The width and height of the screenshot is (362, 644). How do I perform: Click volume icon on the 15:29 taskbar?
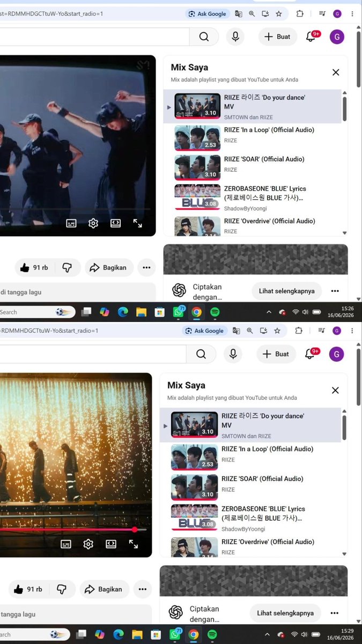point(305,634)
